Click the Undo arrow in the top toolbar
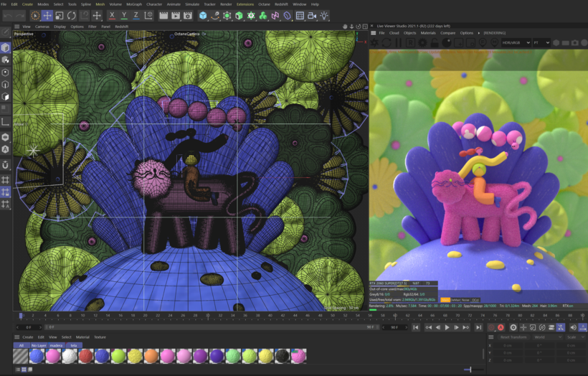588x376 pixels. pos(8,16)
